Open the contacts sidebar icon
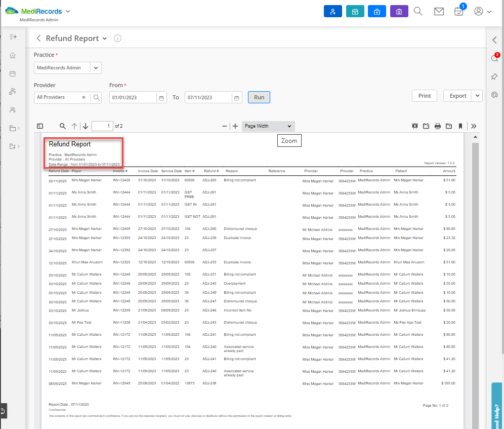This screenshot has height=429, width=504. click(x=13, y=110)
